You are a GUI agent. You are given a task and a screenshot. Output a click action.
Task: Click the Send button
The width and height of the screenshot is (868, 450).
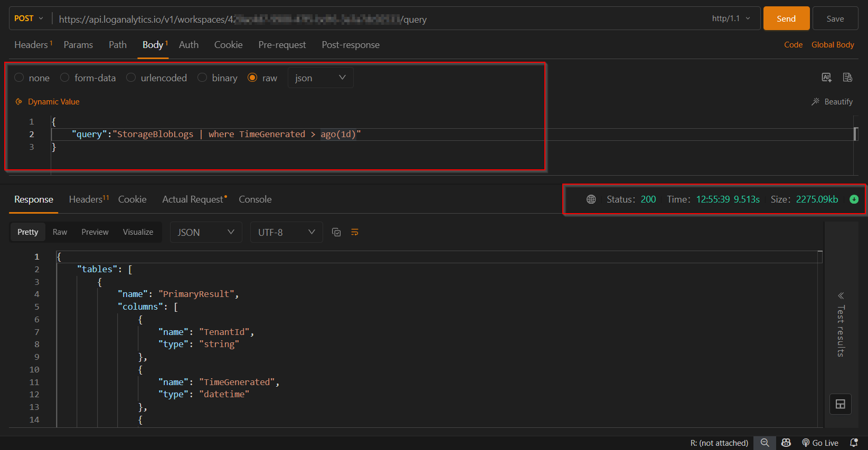(x=786, y=18)
